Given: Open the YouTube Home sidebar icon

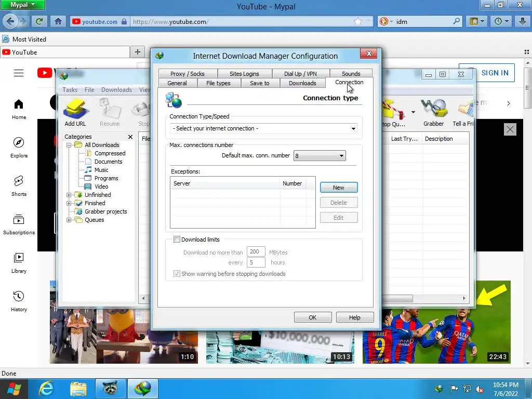Looking at the screenshot, I should [x=19, y=109].
